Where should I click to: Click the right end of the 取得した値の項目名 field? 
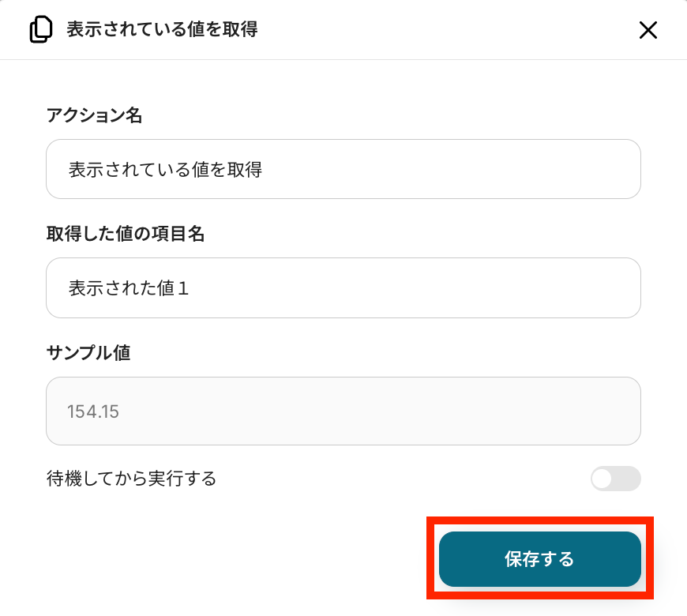coord(616,287)
